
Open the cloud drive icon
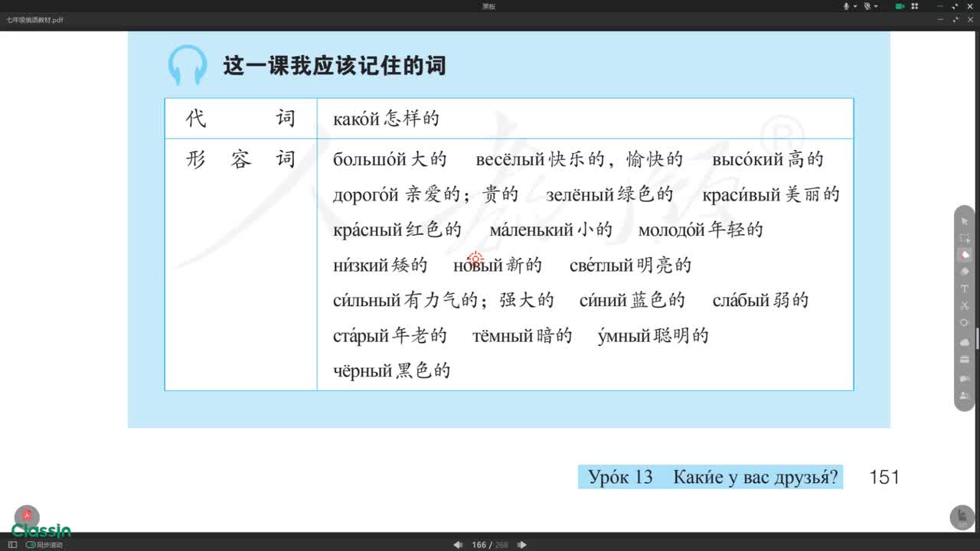(965, 342)
